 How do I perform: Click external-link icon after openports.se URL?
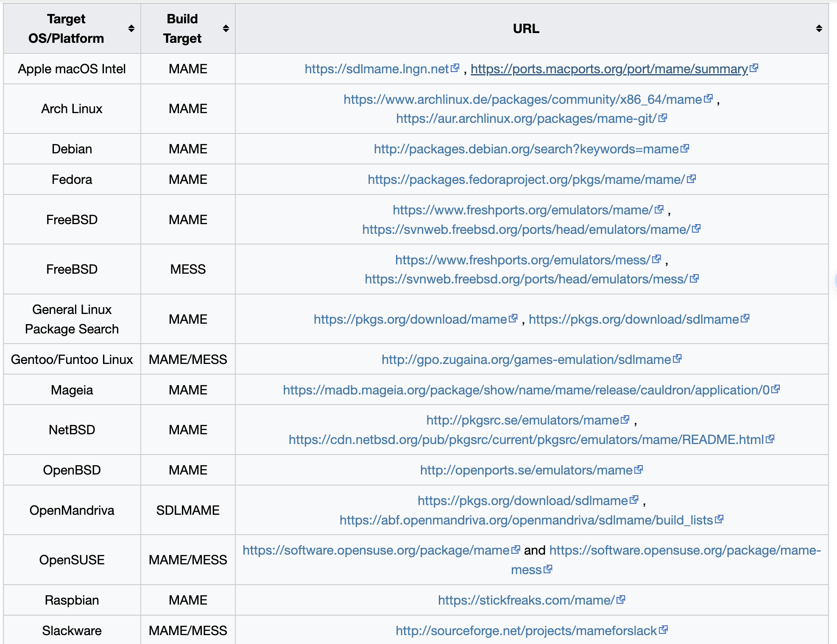[639, 470]
